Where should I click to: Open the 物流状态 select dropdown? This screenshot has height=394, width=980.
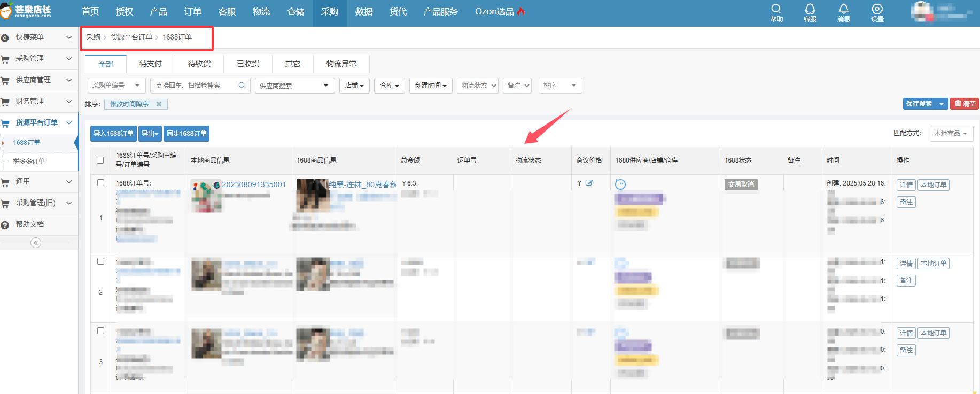tap(478, 86)
